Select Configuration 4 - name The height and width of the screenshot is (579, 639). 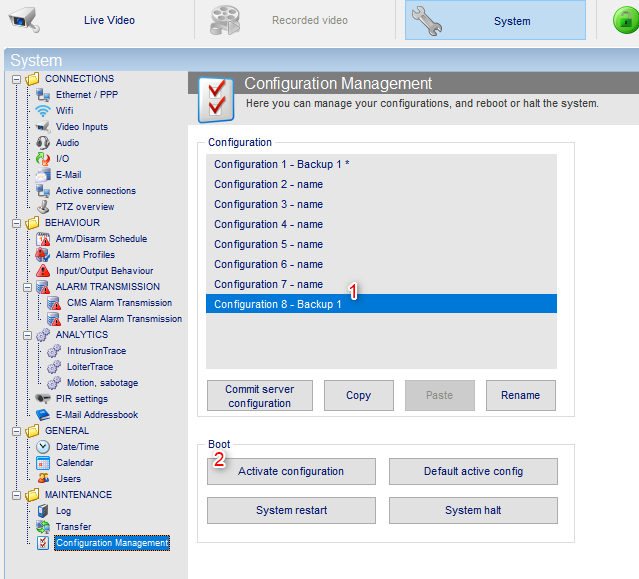pos(381,224)
